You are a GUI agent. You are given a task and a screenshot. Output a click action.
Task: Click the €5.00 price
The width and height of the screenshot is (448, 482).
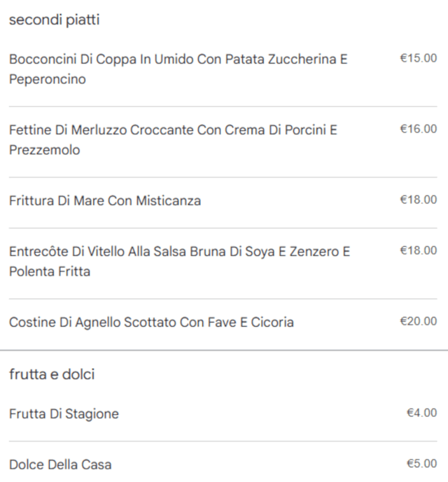(x=421, y=464)
